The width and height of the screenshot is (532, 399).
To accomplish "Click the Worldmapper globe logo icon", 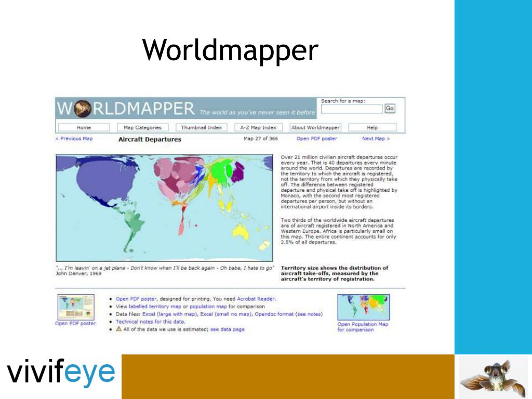I will [x=83, y=109].
